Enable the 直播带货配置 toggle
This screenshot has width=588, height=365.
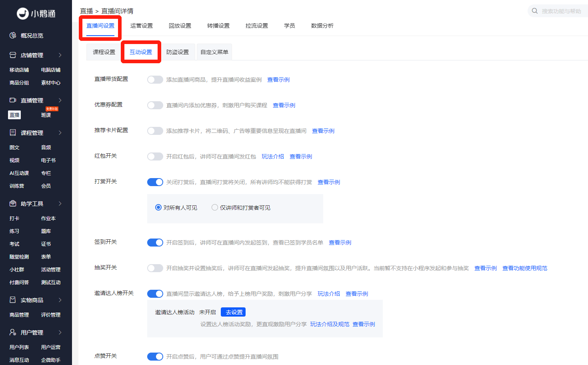click(x=155, y=79)
